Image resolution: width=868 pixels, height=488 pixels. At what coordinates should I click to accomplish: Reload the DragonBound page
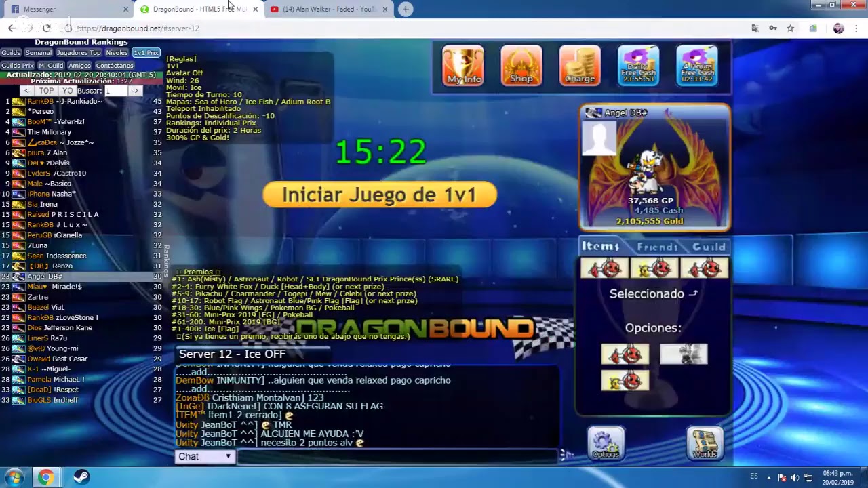[x=46, y=28]
